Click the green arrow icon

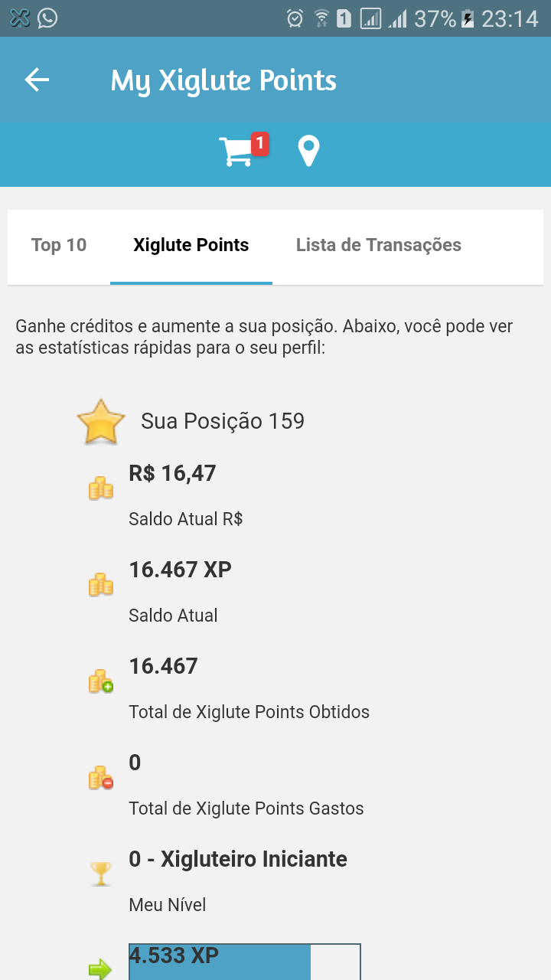tap(100, 970)
